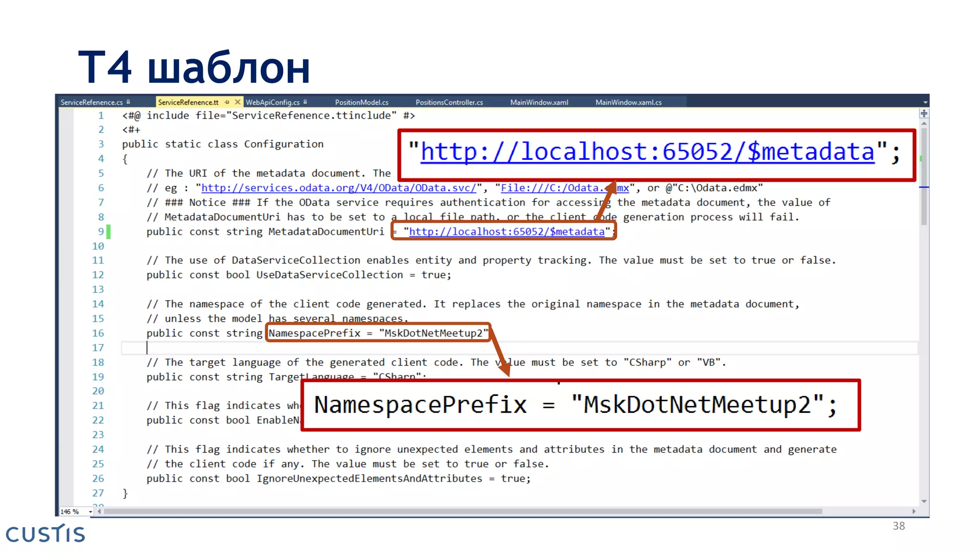Click the green change marker on line 9
Screen dimensions: 980x551
[109, 231]
